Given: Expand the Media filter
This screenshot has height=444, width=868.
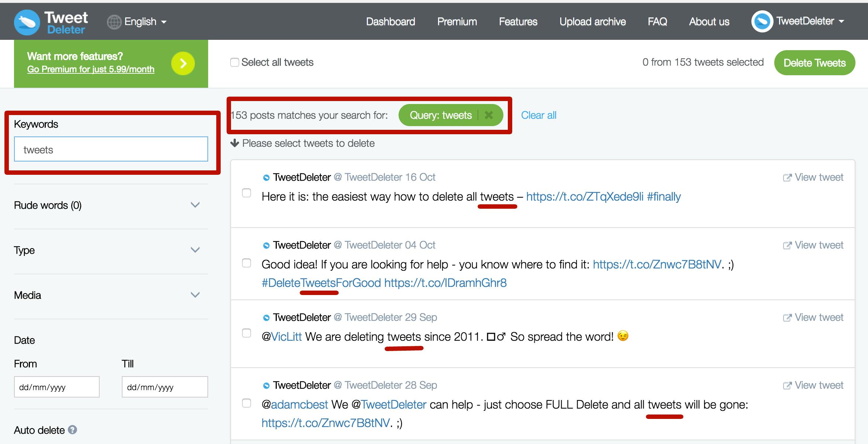Looking at the screenshot, I should (x=195, y=295).
